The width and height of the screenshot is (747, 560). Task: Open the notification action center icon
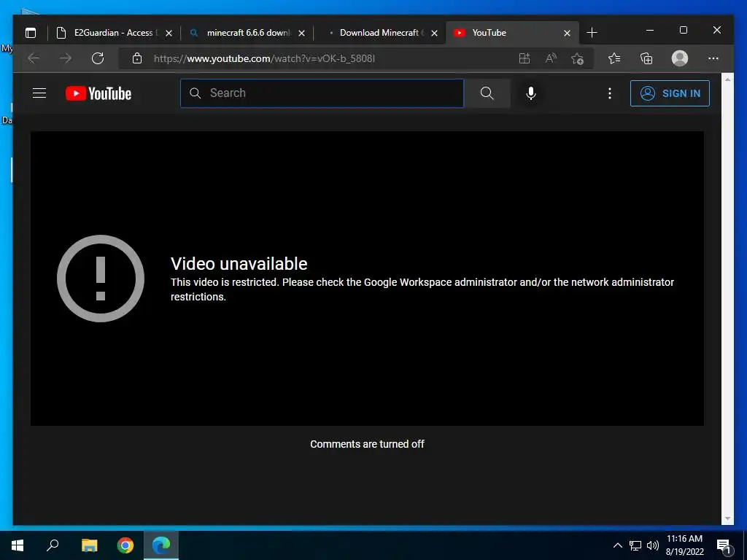tap(724, 545)
